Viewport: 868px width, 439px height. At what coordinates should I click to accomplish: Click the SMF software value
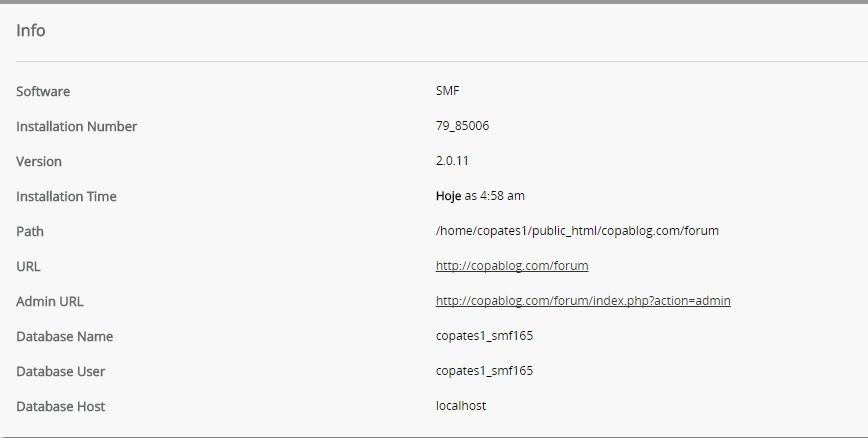pos(447,91)
